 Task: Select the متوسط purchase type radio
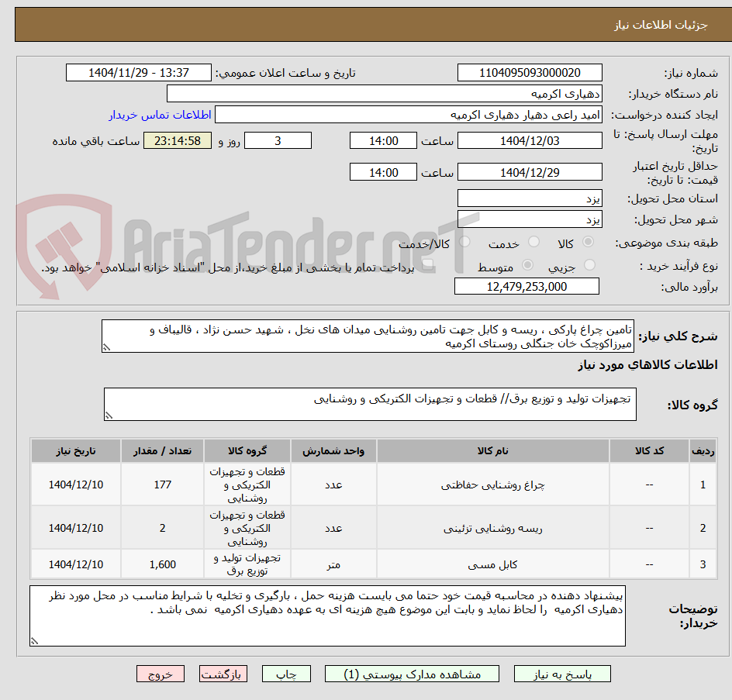pyautogui.click(x=527, y=265)
